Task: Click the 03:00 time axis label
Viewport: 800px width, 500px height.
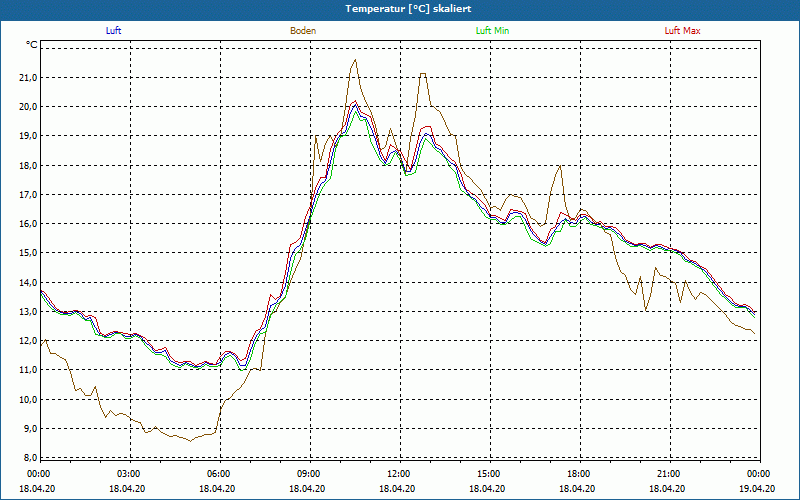Action: click(x=130, y=474)
